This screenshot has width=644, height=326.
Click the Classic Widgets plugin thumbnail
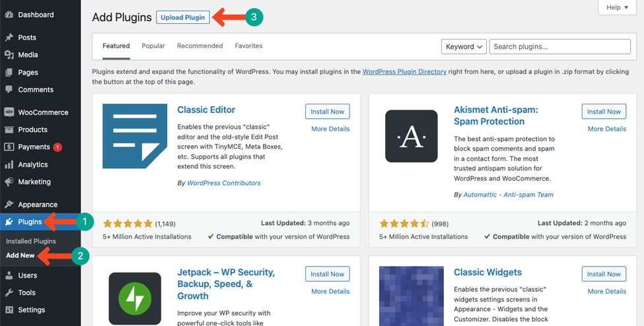click(x=411, y=296)
